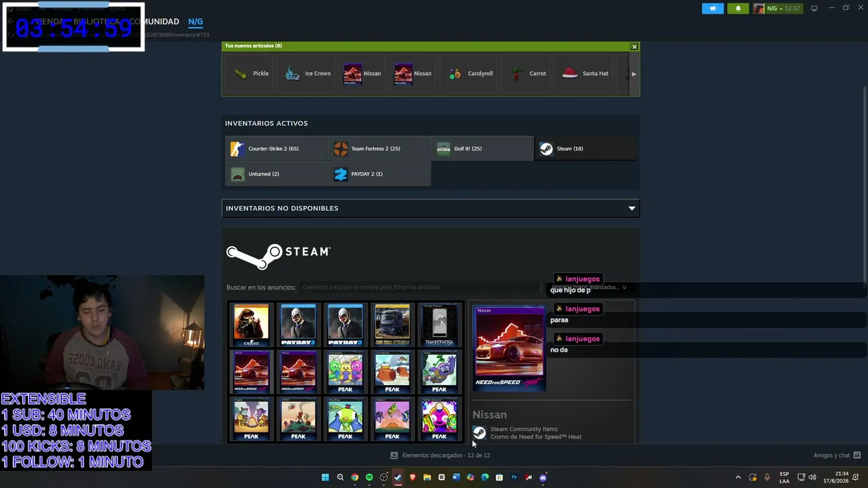Launch Google Chrome from the taskbar
This screenshot has width=868, height=488.
[x=355, y=477]
